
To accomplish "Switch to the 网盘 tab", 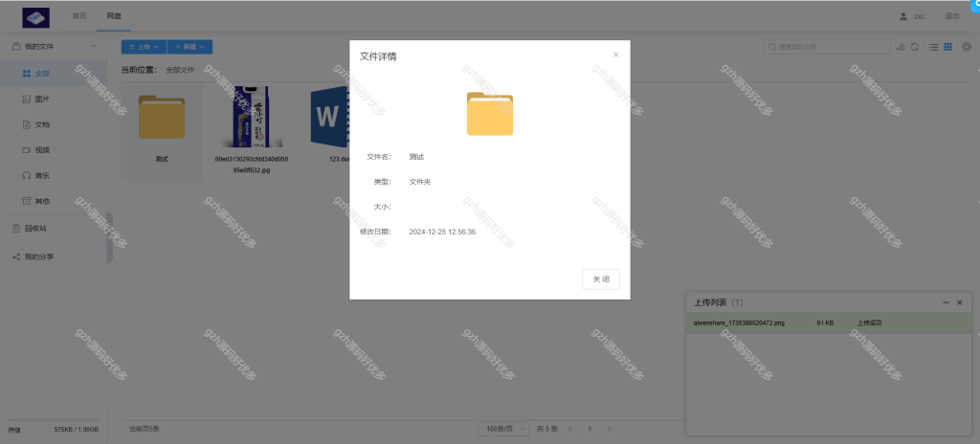I will pyautogui.click(x=114, y=16).
